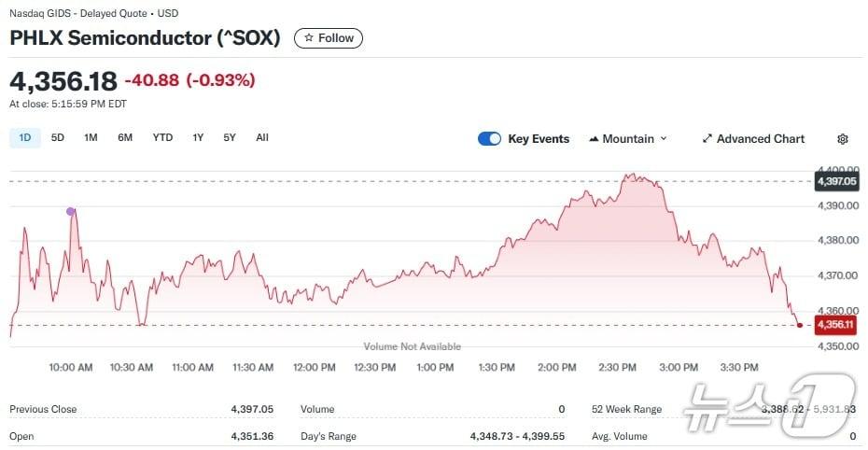Click the Advanced Chart expand arrows icon
868x450 pixels.
click(x=707, y=139)
